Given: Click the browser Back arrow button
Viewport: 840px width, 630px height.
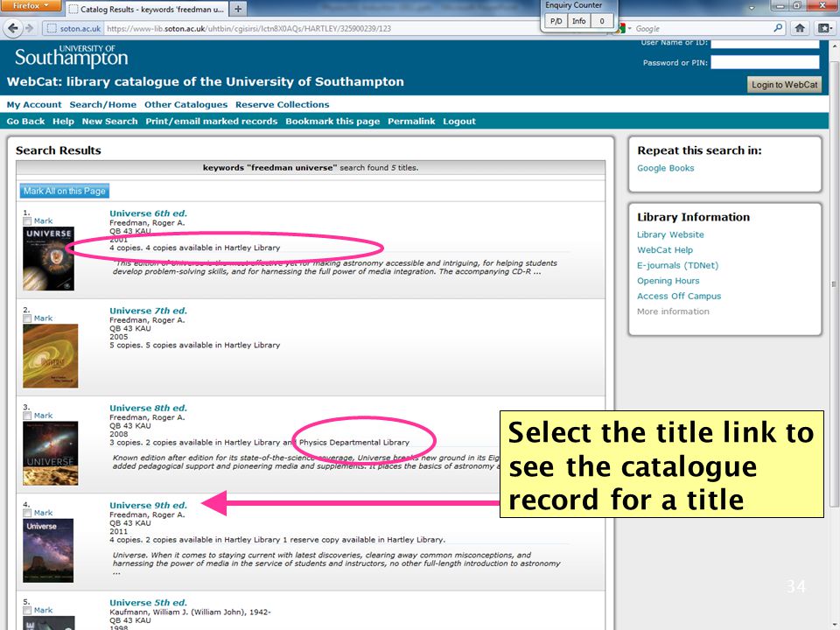Looking at the screenshot, I should point(13,28).
